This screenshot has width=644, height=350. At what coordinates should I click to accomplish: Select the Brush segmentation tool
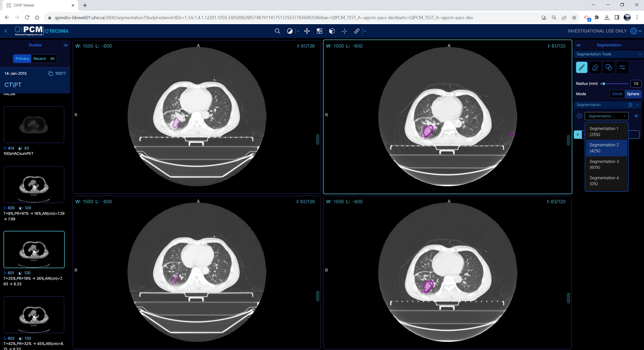coord(582,67)
